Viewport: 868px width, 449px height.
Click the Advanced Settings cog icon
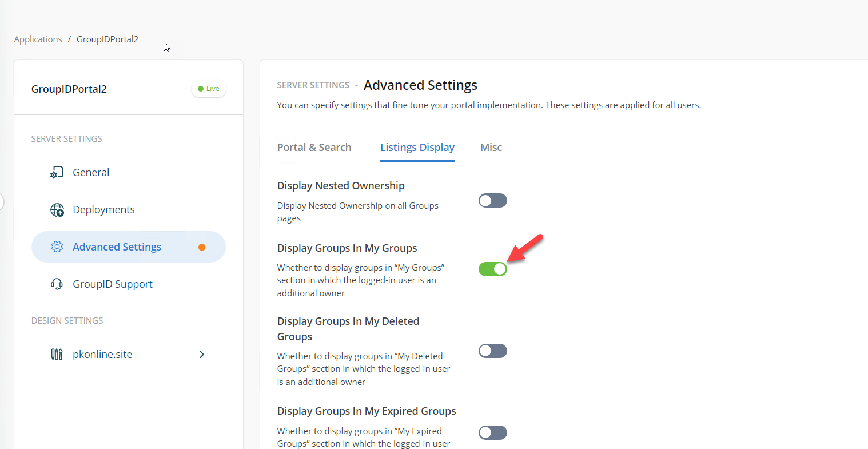pos(57,247)
